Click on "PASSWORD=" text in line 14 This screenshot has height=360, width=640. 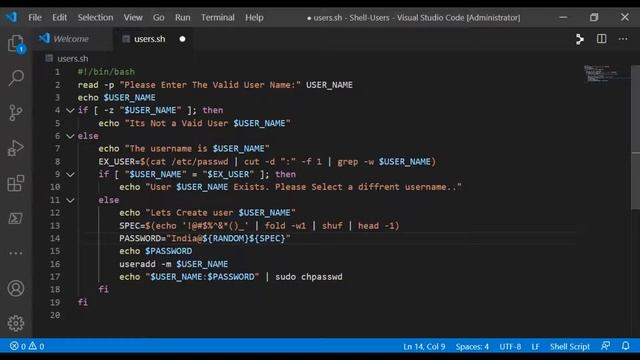click(x=142, y=238)
